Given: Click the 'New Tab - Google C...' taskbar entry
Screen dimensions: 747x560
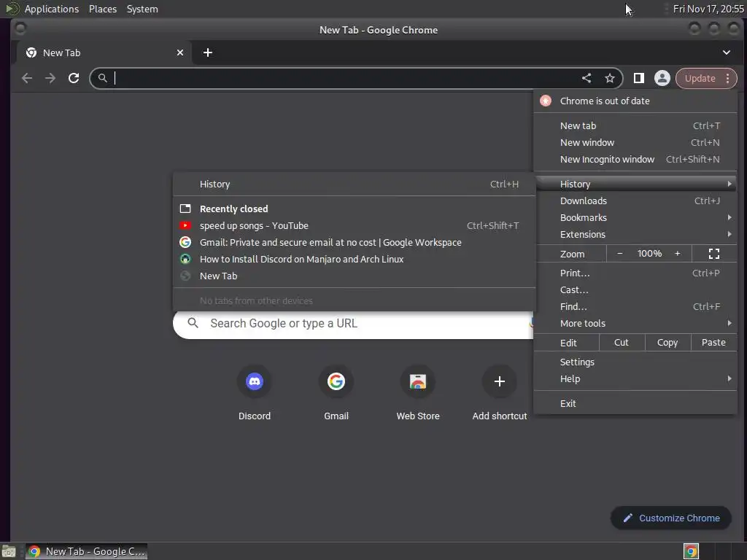Looking at the screenshot, I should coord(86,552).
